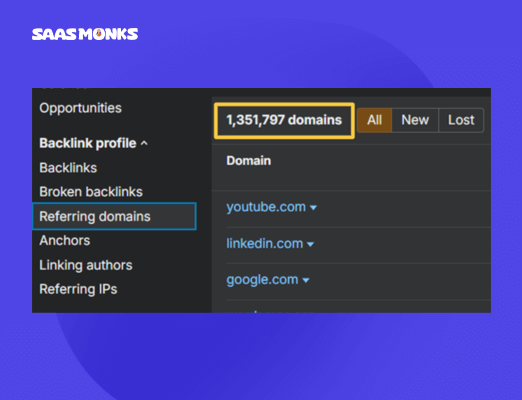Open Backlinks in the sidebar
Viewport: 522px width, 400px height.
pos(68,168)
